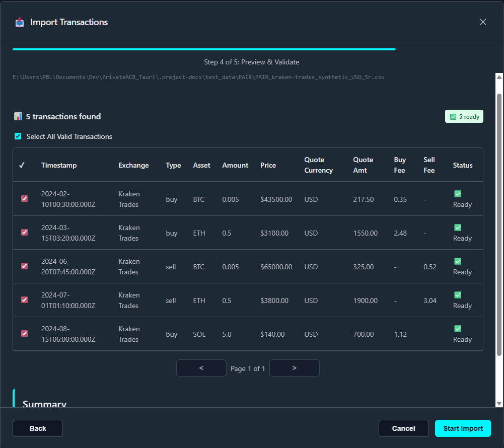
Task: Click the SOL asset cell
Action: pyautogui.click(x=199, y=334)
